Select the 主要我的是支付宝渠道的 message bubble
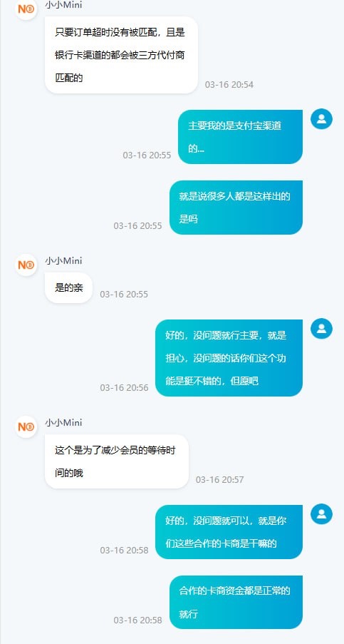 pyautogui.click(x=240, y=137)
